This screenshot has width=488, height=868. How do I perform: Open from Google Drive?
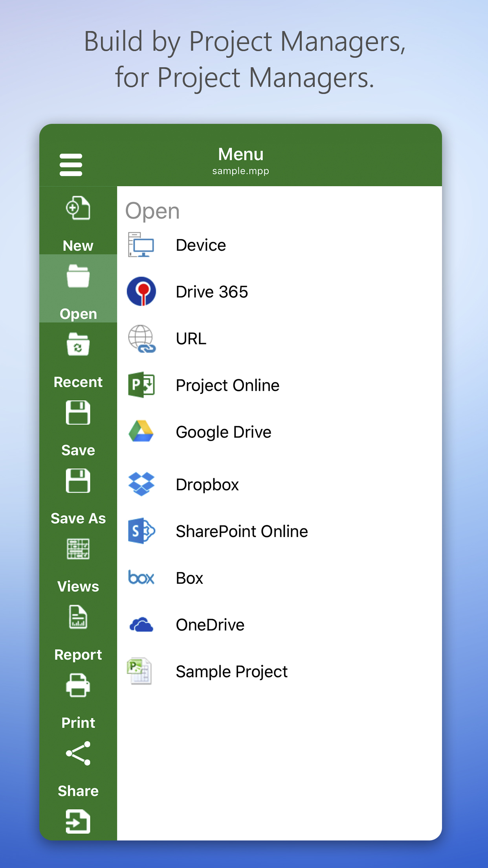tap(223, 432)
